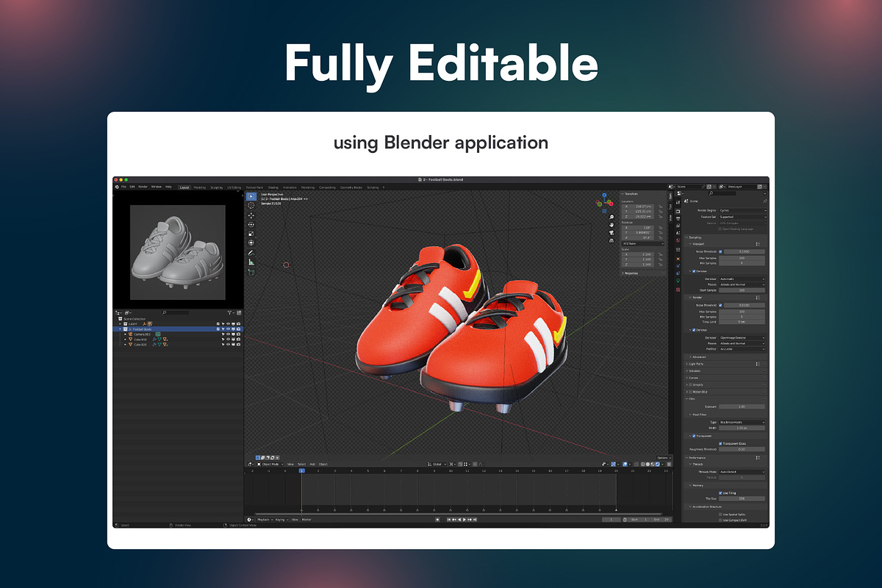Select the Measure tool in viewport toolbar
This screenshot has height=588, width=882.
(251, 262)
